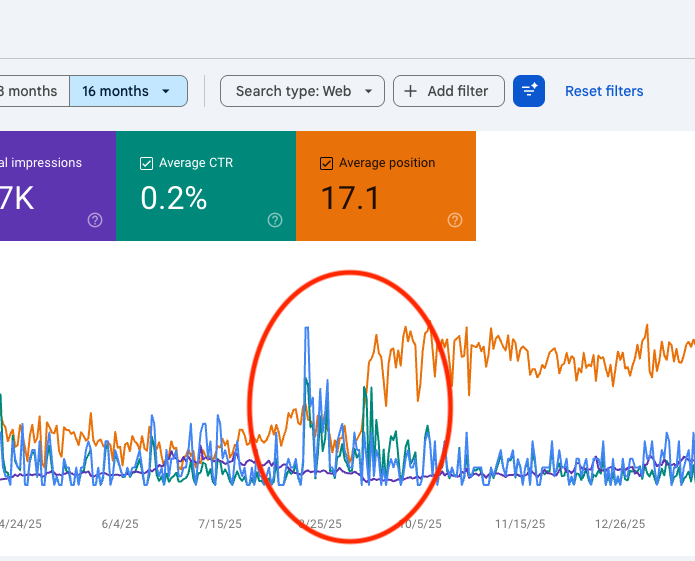Click the 12/26/25 axis date label
This screenshot has width=695, height=561.
tap(620, 524)
